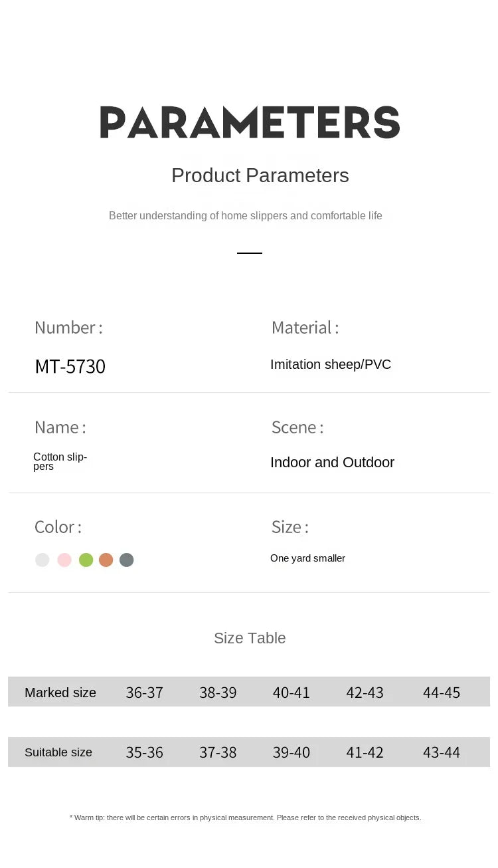Choose the green color swatch
The image size is (498, 868).
coord(86,560)
